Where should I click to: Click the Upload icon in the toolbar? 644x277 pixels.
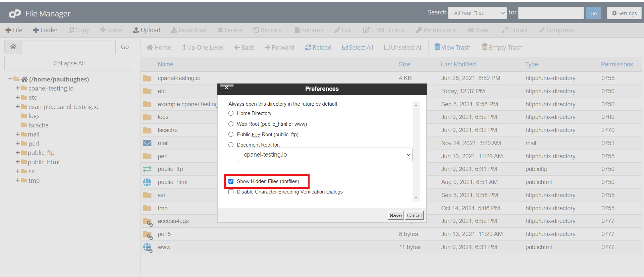[x=136, y=30]
